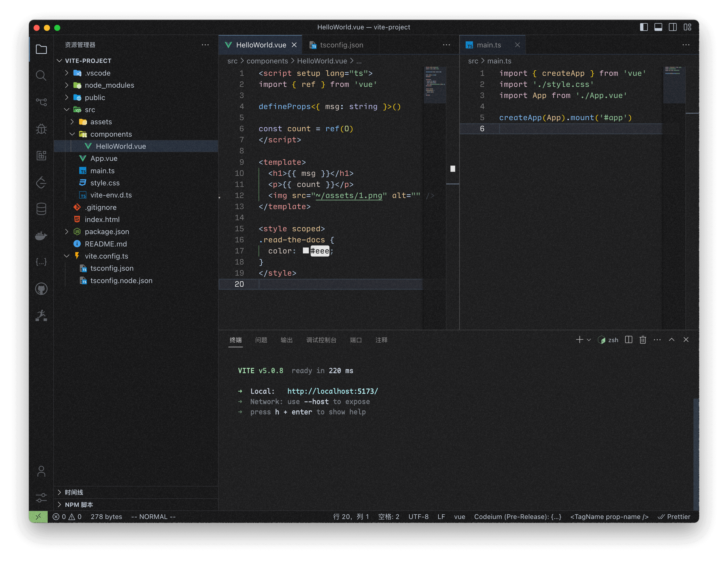Image resolution: width=728 pixels, height=561 pixels.
Task: Switch to the tsconfig.json editor tab
Action: 341,45
